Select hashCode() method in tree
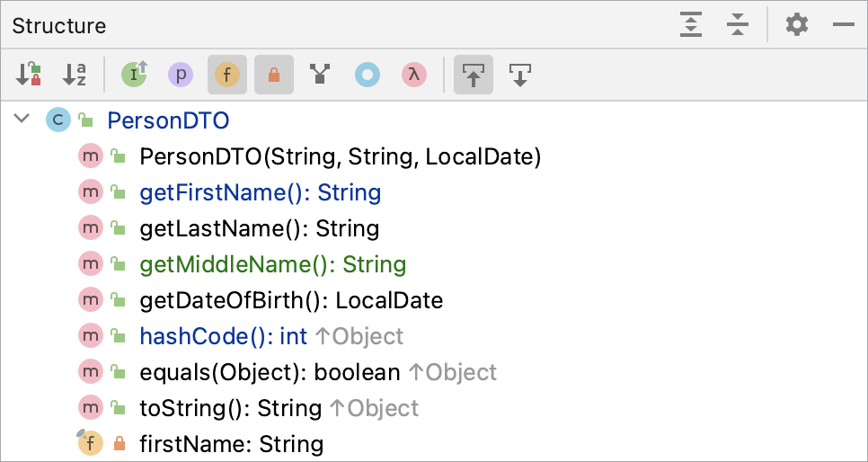 (223, 336)
